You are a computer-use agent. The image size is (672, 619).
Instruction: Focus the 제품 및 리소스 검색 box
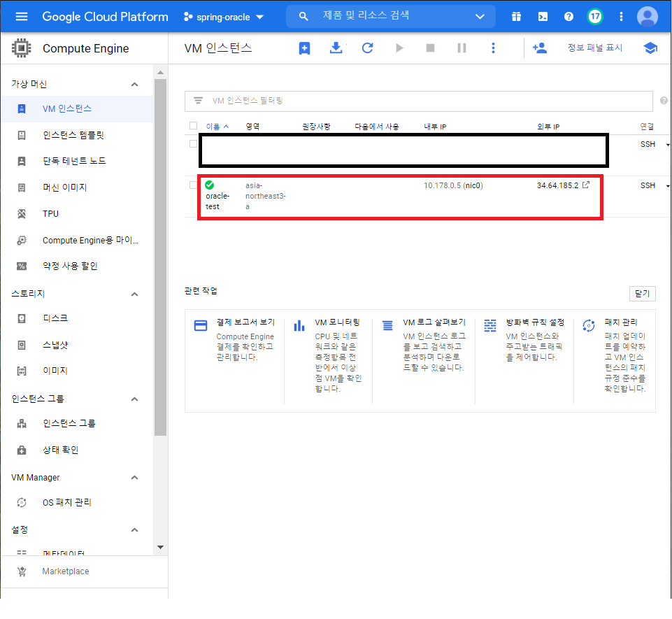pyautogui.click(x=390, y=17)
